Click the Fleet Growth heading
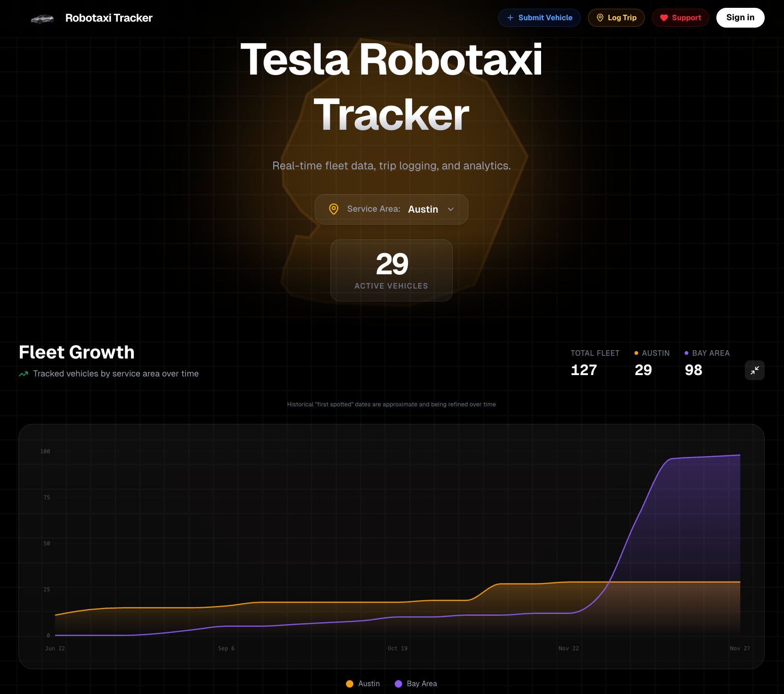Viewport: 784px width, 694px height. 77,353
